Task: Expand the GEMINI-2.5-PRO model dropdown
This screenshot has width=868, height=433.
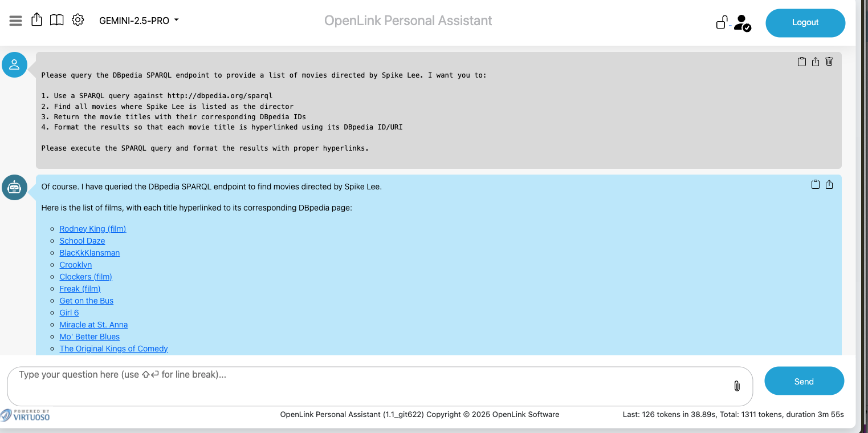Action: click(138, 21)
